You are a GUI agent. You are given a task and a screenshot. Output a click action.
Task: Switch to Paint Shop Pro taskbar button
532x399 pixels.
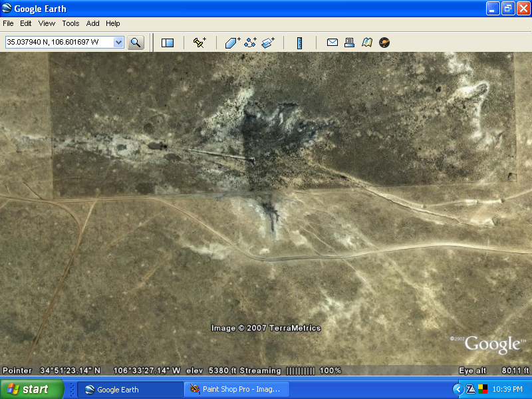pyautogui.click(x=237, y=390)
